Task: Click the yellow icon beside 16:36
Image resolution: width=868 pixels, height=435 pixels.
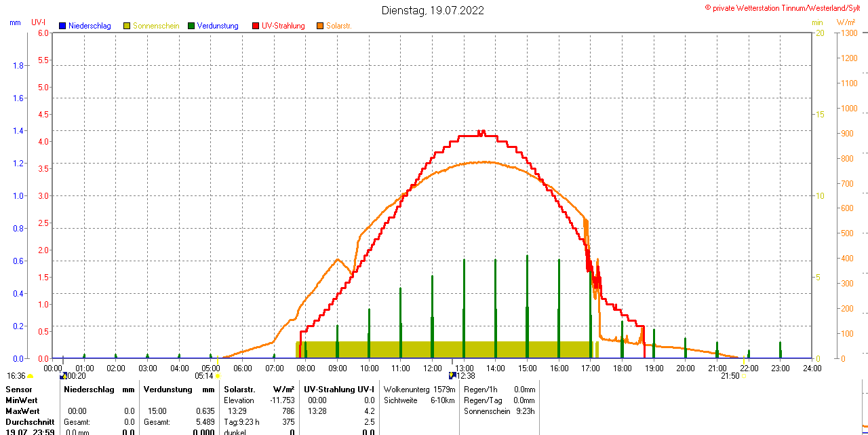Action: (x=31, y=376)
